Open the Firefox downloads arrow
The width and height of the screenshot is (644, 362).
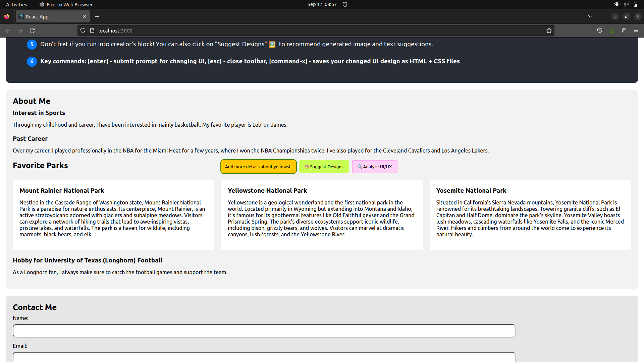[x=612, y=31]
